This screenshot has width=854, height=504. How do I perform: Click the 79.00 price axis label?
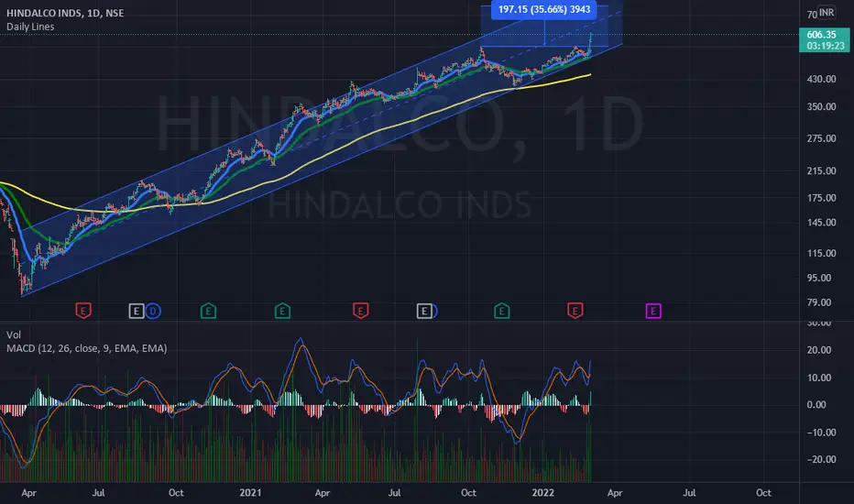click(x=821, y=302)
